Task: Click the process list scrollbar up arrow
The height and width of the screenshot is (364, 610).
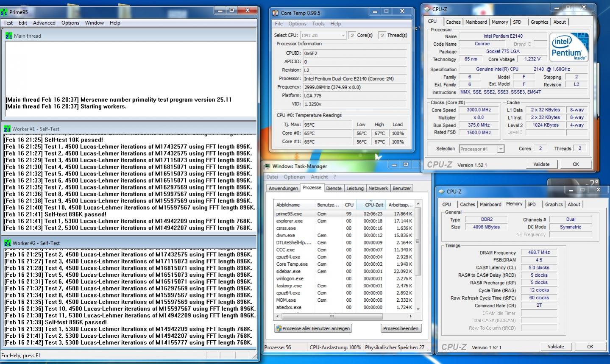Action: coord(418,204)
